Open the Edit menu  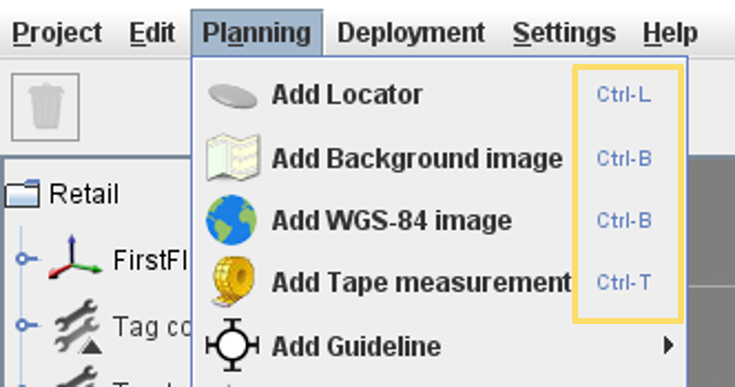(x=152, y=33)
